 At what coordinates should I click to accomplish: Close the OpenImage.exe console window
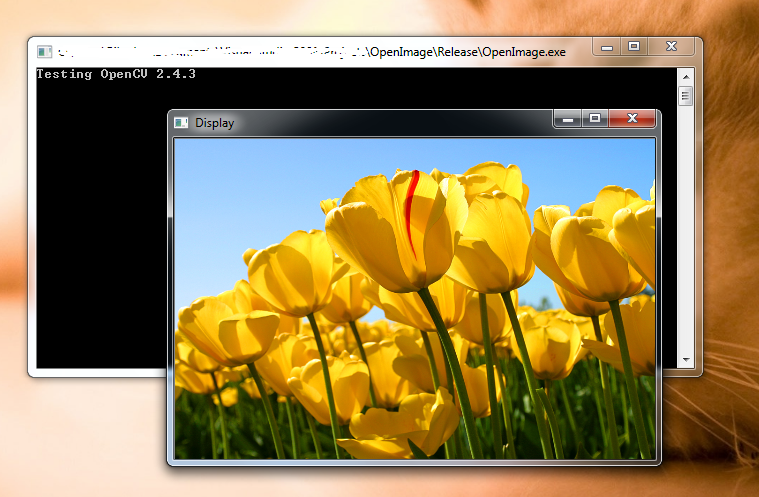click(671, 47)
